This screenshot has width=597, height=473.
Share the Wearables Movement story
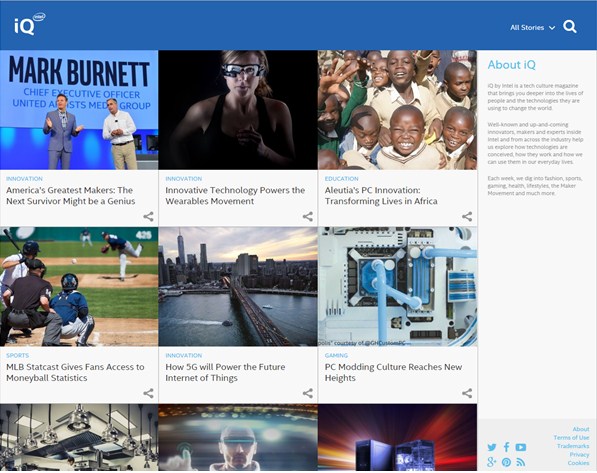tap(308, 217)
